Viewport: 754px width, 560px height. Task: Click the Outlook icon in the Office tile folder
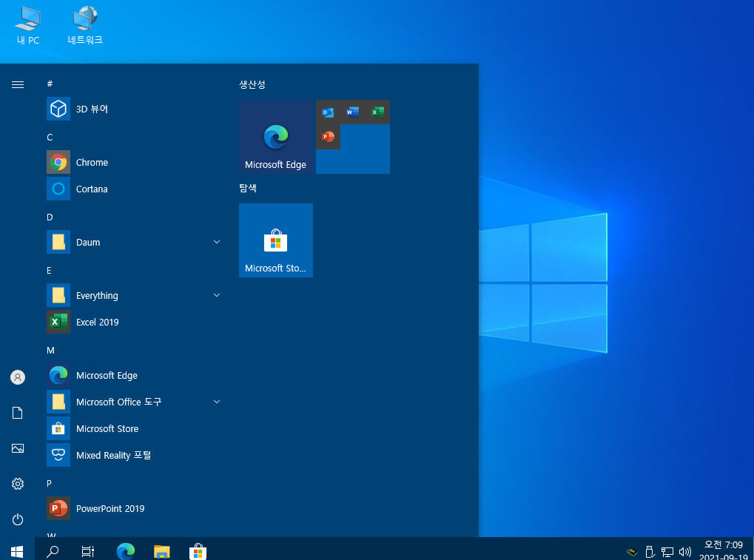tap(328, 112)
